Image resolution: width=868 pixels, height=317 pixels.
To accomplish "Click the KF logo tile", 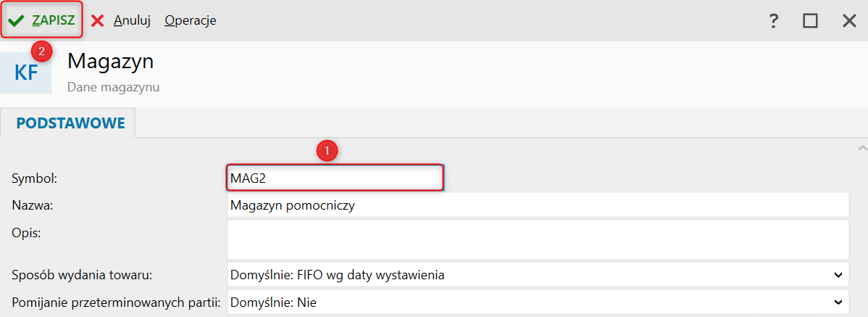I will tap(26, 73).
